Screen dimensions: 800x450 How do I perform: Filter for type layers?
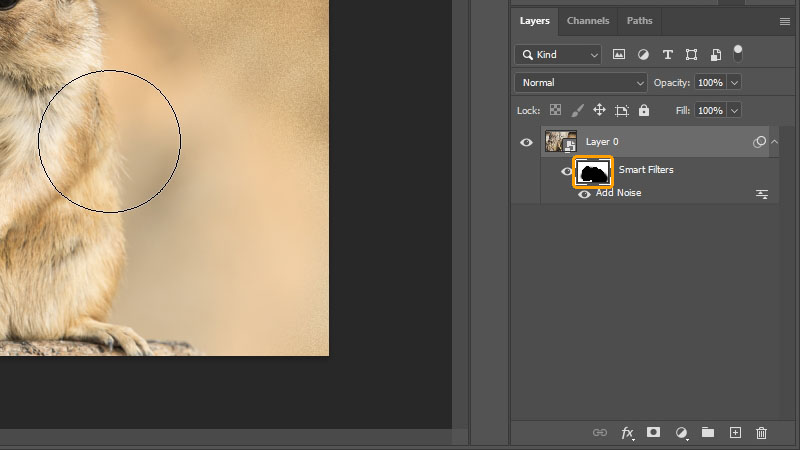(x=667, y=55)
